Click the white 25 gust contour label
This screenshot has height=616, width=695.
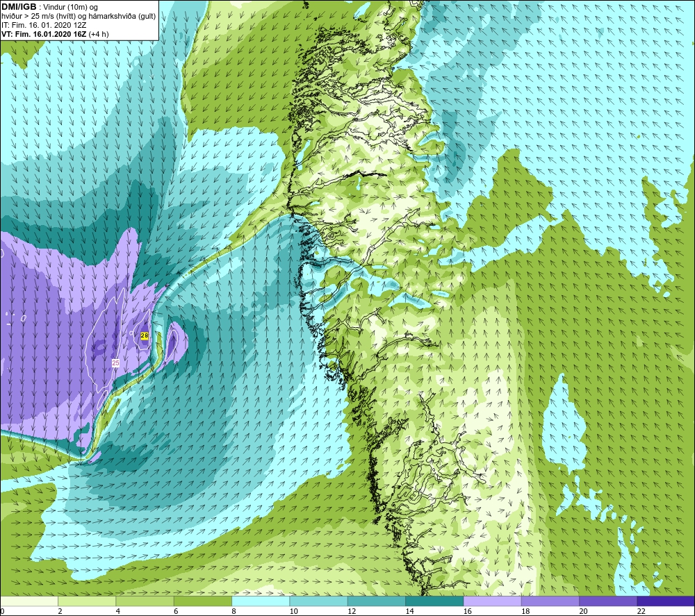coord(115,363)
